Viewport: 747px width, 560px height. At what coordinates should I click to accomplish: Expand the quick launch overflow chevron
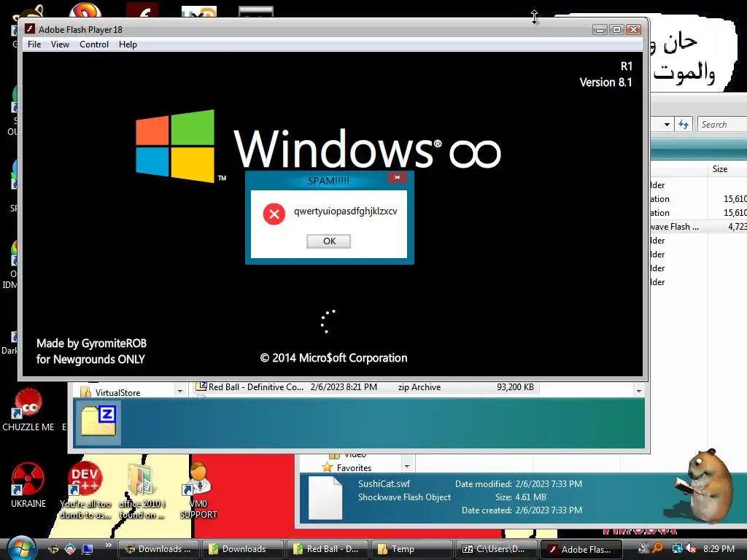click(x=109, y=545)
